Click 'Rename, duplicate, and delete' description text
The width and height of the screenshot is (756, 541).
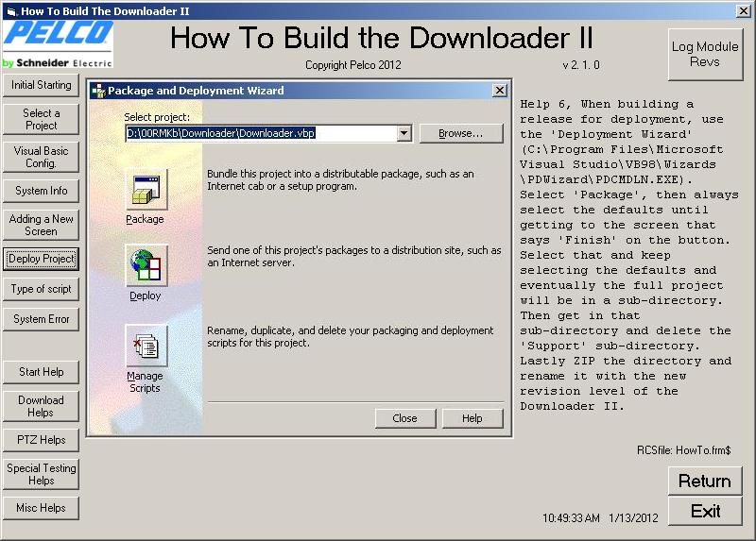tap(350, 337)
